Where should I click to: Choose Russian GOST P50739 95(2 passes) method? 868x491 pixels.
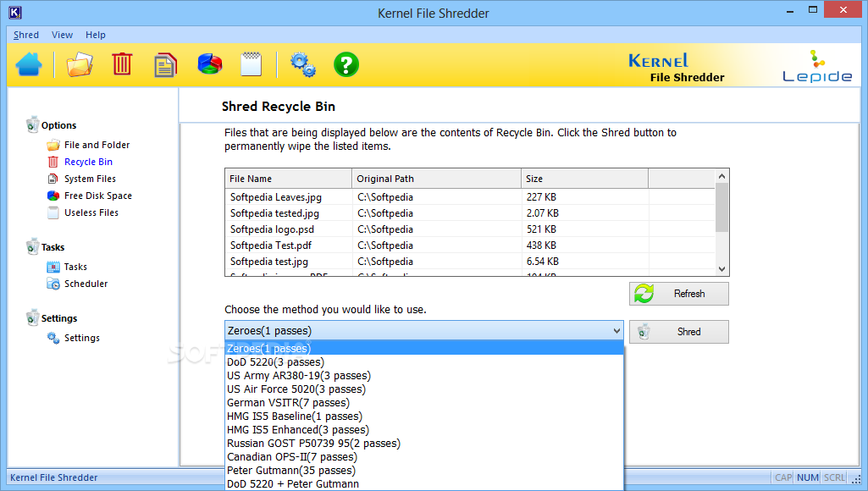tap(424, 444)
